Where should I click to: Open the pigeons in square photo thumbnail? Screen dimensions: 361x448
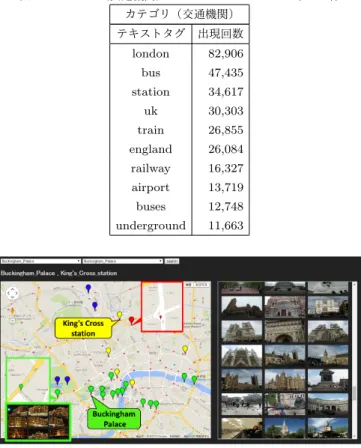pos(242,404)
